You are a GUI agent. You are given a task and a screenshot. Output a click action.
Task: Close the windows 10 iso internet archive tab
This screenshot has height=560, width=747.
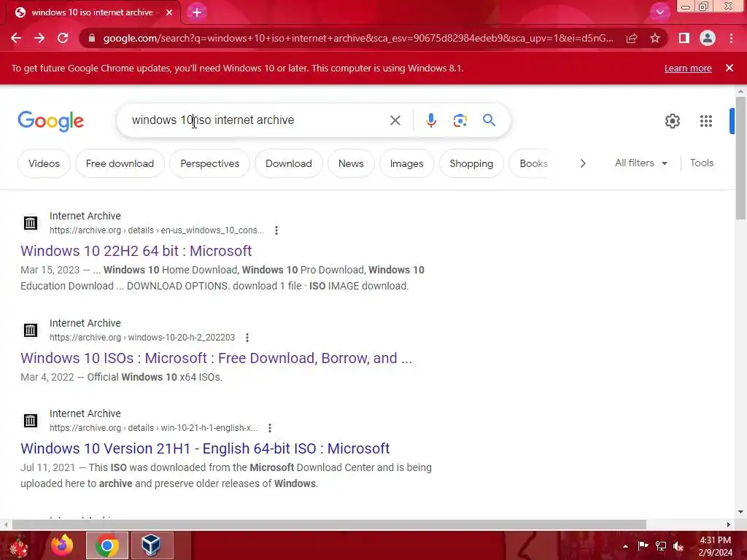click(x=169, y=12)
